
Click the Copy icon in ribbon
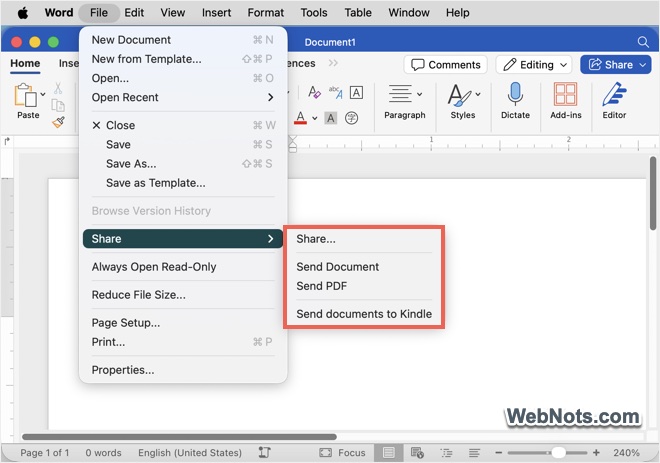pos(58,105)
